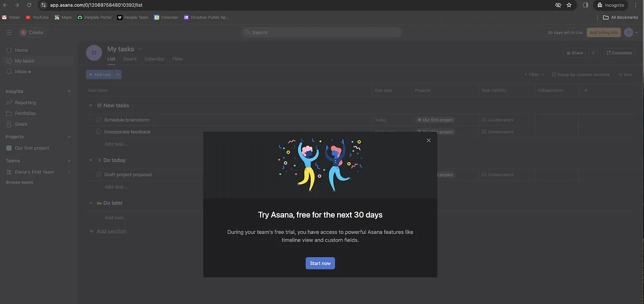Open the EI avatar next to My tasks
This screenshot has height=304, width=644.
pos(94,53)
